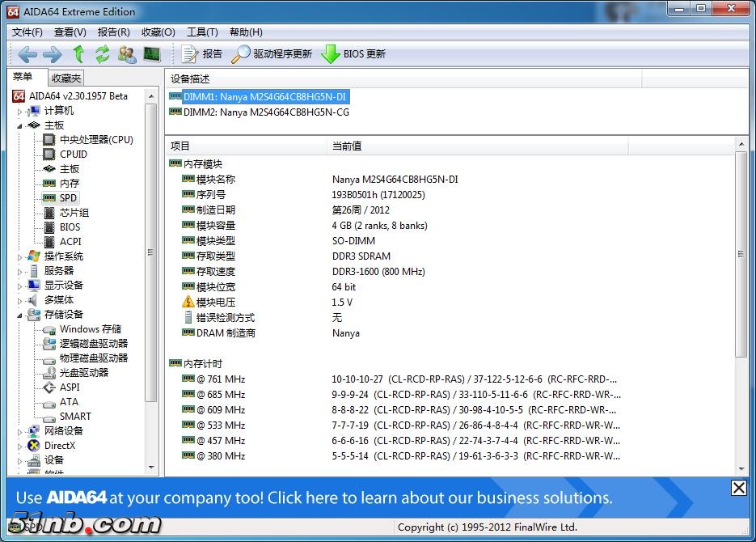Click the Windows 存储 drive icon

[49, 330]
